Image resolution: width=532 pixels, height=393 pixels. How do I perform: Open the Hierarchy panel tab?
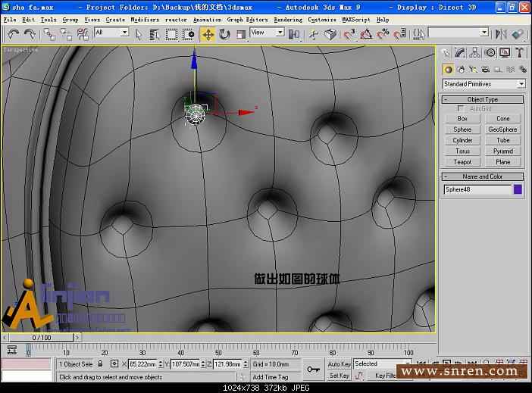click(x=476, y=52)
